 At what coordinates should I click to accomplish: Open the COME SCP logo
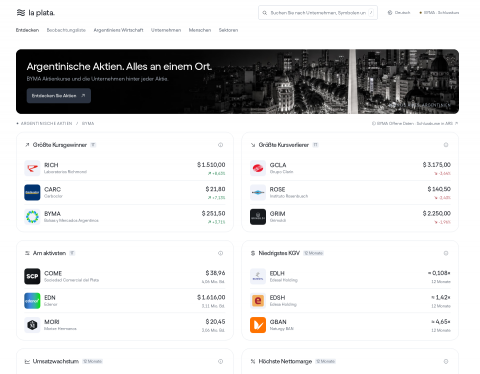click(x=32, y=276)
